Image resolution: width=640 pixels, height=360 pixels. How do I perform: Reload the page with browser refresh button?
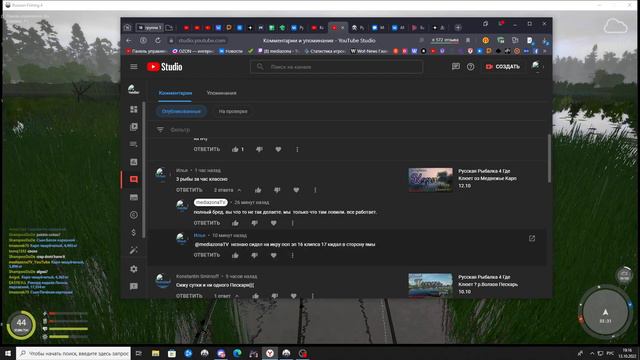click(x=158, y=40)
